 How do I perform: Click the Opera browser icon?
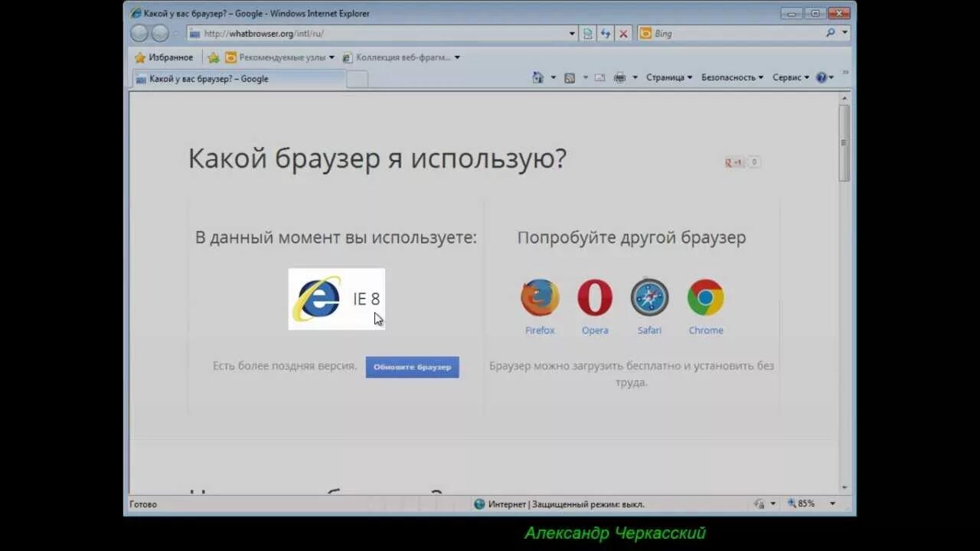pyautogui.click(x=595, y=298)
